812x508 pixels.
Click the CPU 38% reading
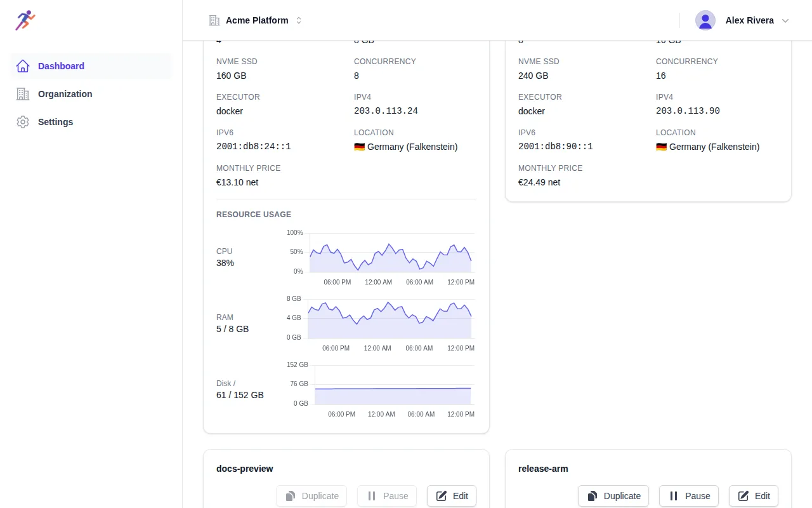[x=225, y=263]
